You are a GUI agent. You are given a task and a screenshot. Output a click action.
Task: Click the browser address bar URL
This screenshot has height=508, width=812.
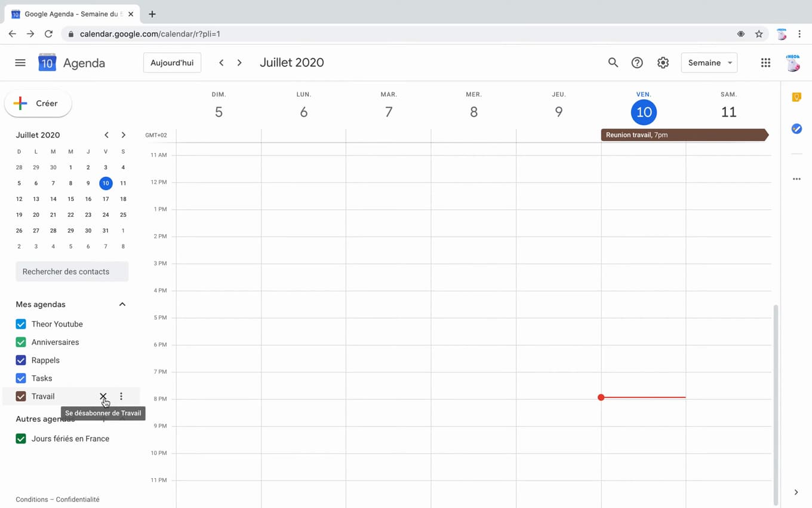150,34
